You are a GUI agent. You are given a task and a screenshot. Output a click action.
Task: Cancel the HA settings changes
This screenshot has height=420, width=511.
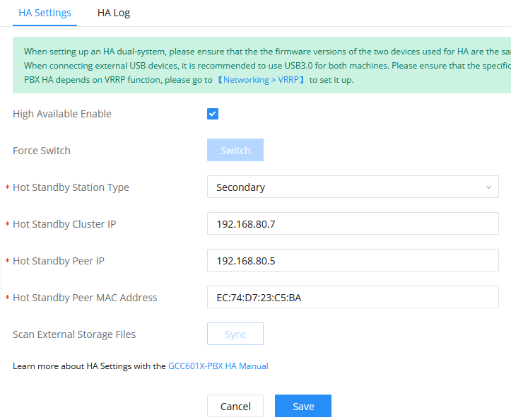[x=235, y=406]
